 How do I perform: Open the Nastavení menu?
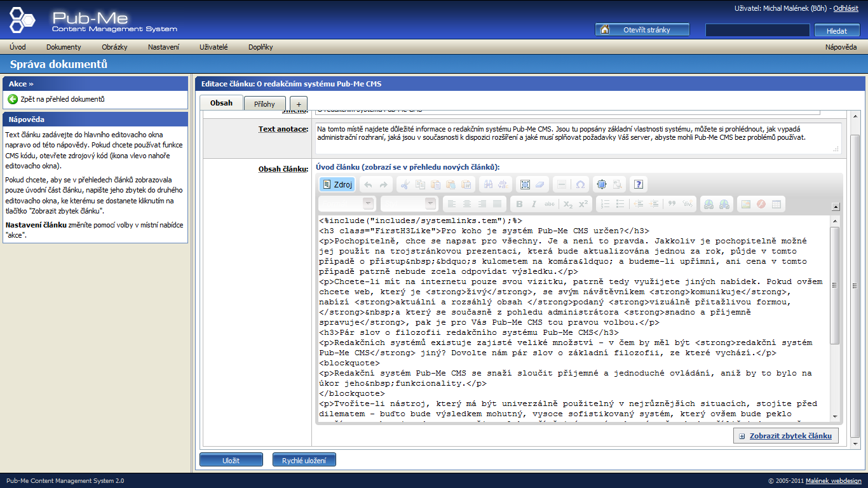(163, 47)
